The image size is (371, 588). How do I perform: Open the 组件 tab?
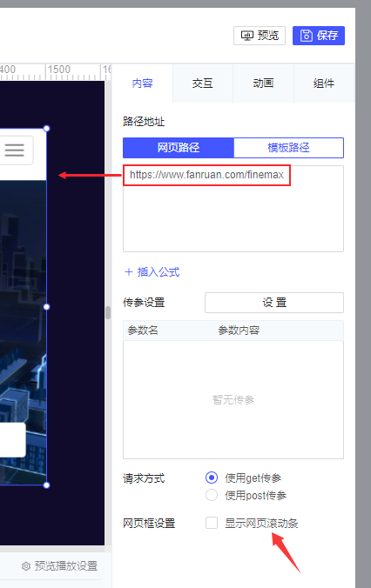point(324,84)
